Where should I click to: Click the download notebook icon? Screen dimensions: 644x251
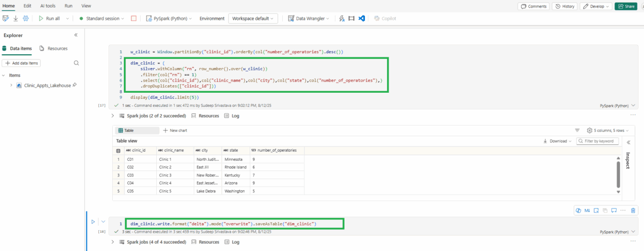coord(15,18)
